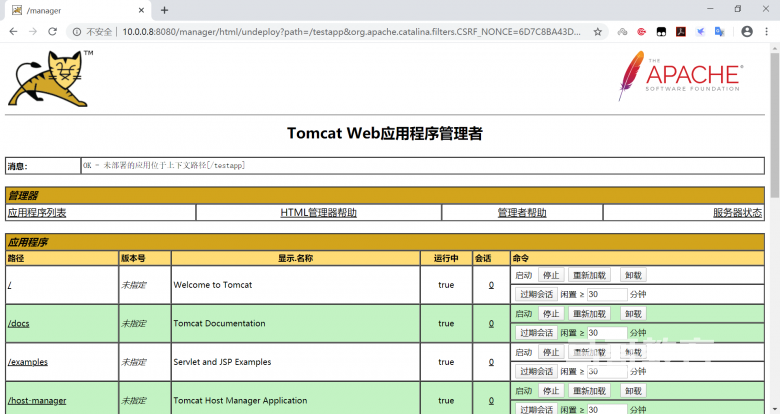Open the /host-manager application link

click(37, 401)
